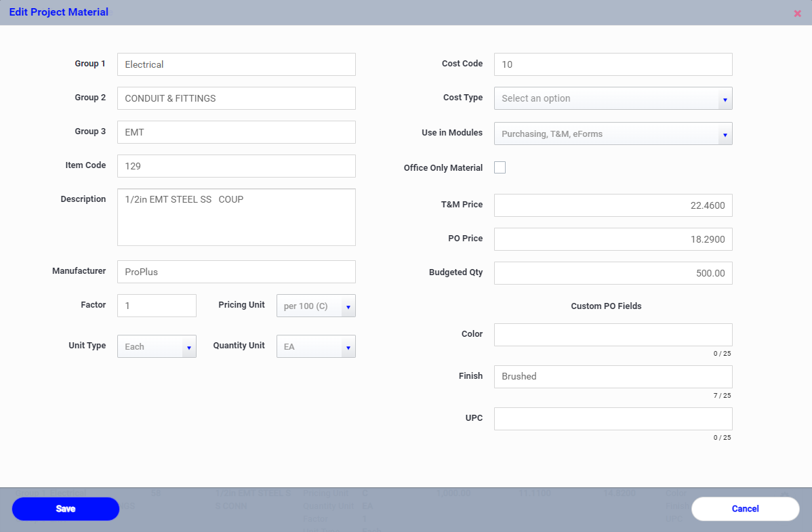
Task: Select the Group 3 EMT field
Action: 236,132
